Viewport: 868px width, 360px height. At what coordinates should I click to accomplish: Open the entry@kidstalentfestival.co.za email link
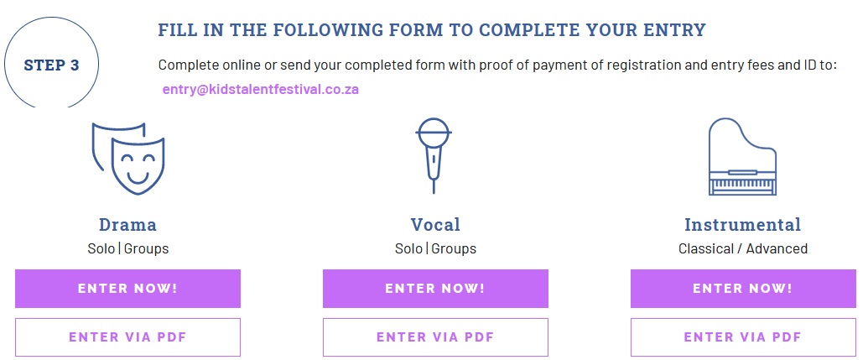(260, 89)
